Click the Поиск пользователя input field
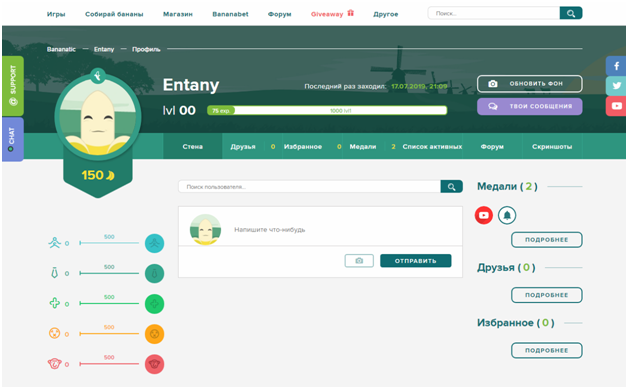The image size is (628, 389). pyautogui.click(x=310, y=187)
